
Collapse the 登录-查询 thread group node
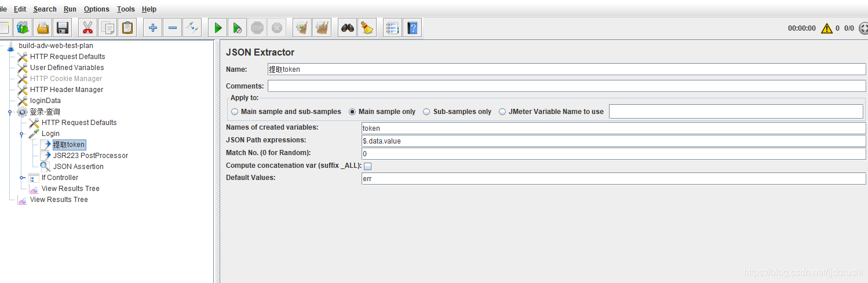pos(10,112)
